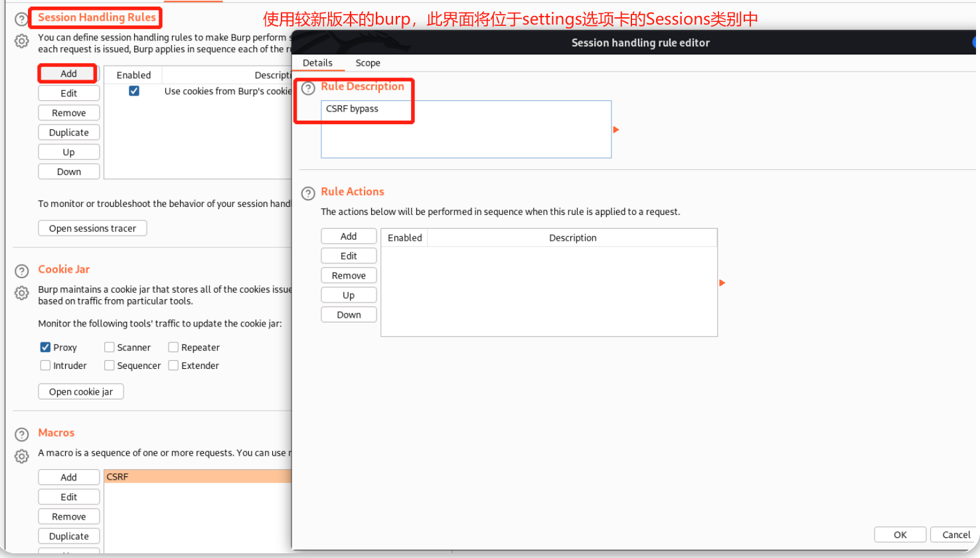Click orange arrow beside Rule Actions table
980x558 pixels.
point(722,283)
